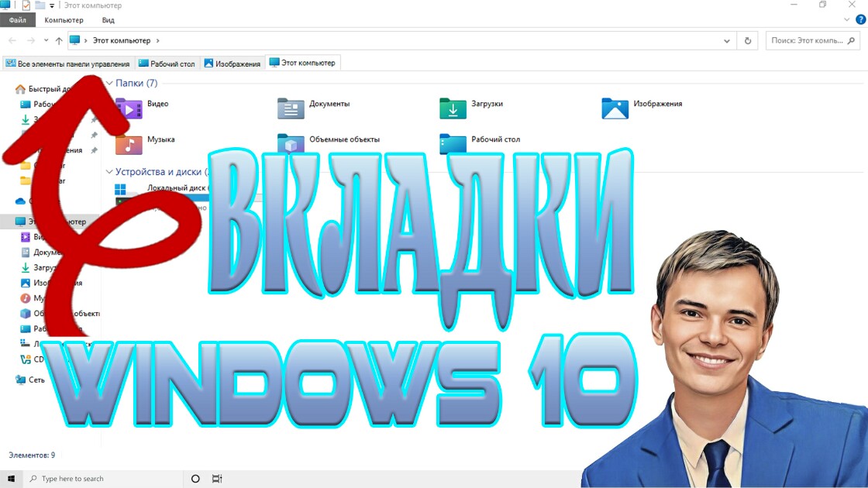868x488 pixels.
Task: Select the Рабочий стол explorer tab
Action: [167, 64]
